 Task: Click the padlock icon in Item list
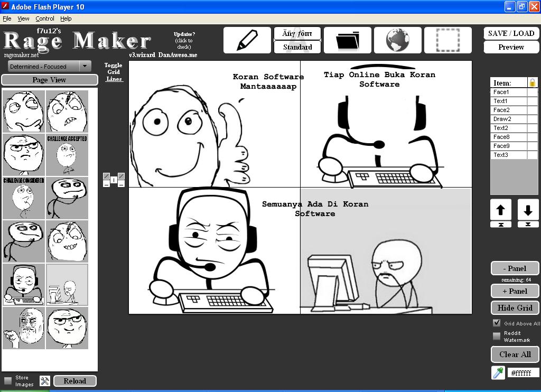pos(533,82)
